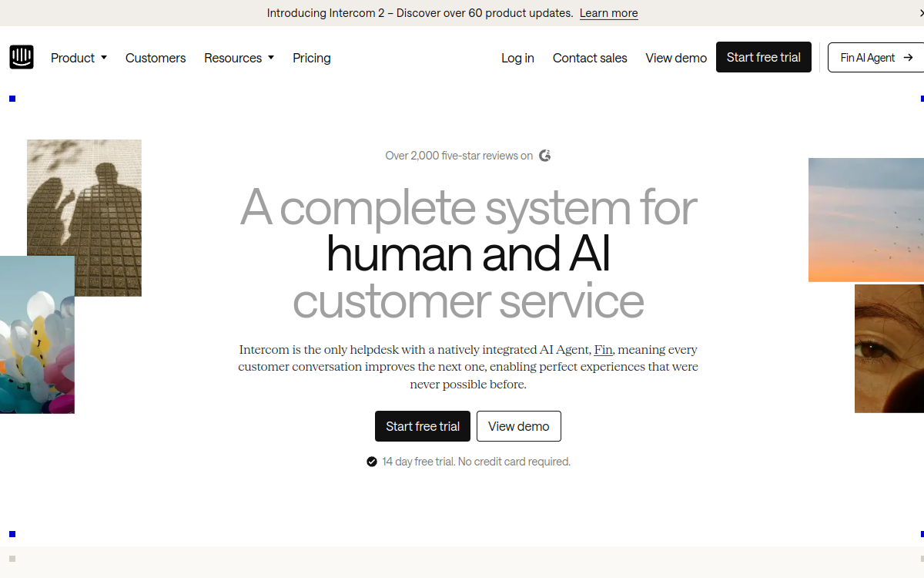Click "14 day free trial. No credit card required."
Screen dimensions: 924x578
[477, 462]
